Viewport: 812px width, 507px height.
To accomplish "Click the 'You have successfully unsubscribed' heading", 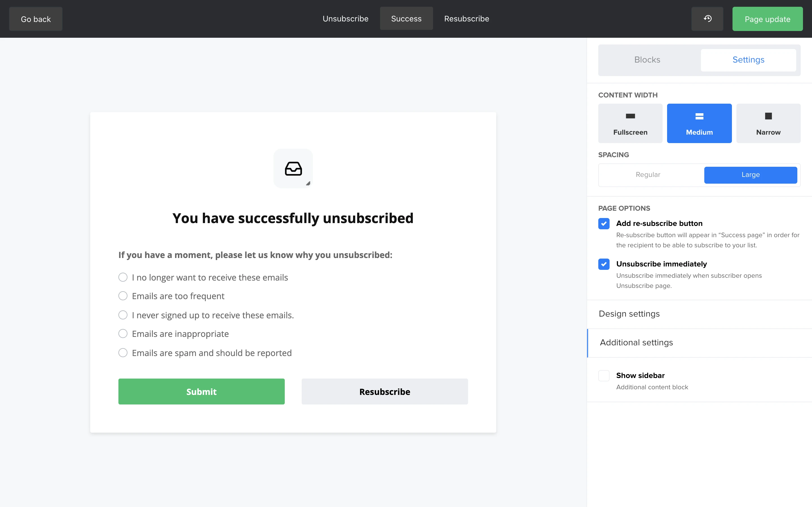I will point(293,218).
